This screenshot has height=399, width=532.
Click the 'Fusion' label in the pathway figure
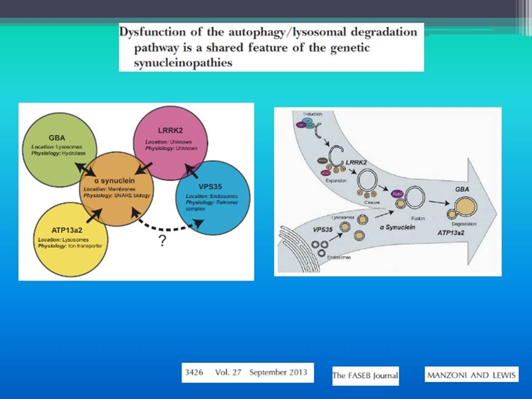coord(418,218)
